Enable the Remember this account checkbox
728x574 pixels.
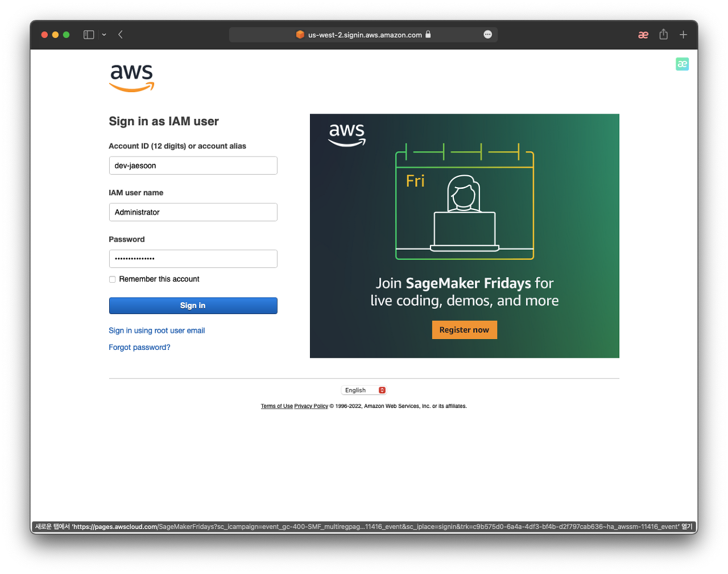pyautogui.click(x=113, y=279)
